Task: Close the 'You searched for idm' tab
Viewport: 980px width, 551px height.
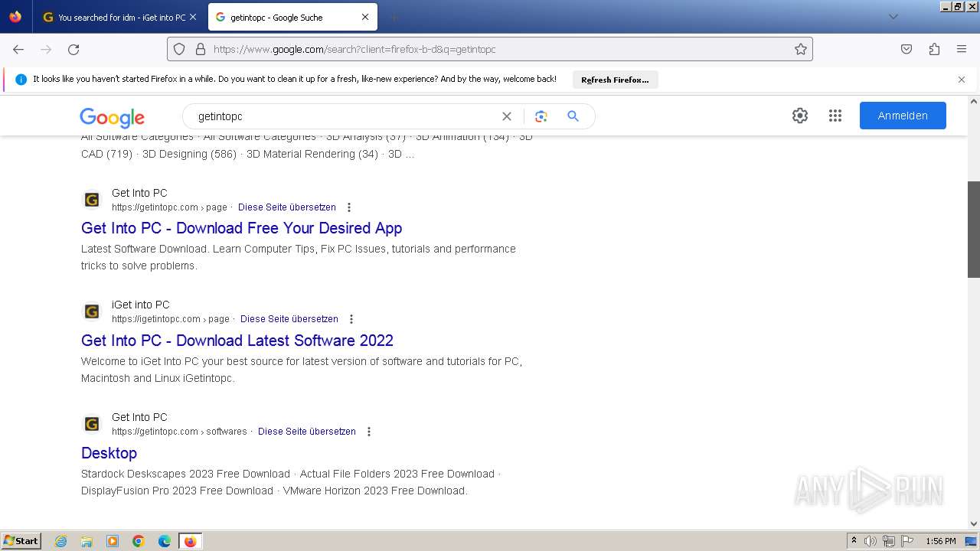Action: click(193, 17)
